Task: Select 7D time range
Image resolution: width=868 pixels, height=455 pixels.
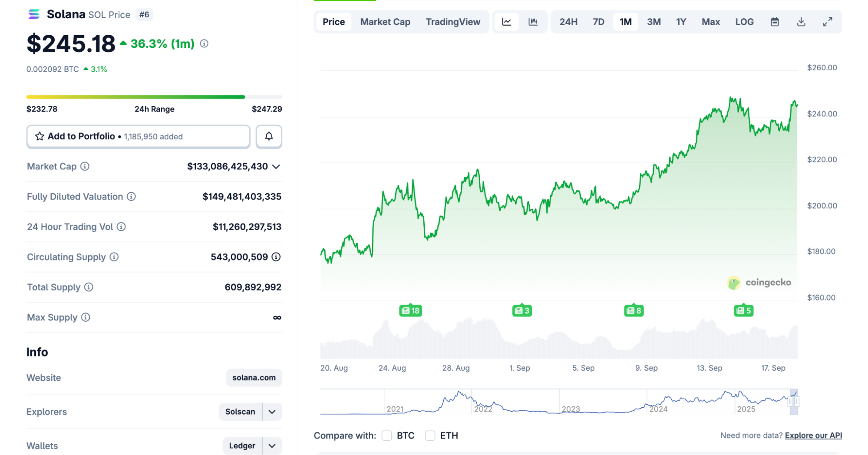Action: click(598, 22)
